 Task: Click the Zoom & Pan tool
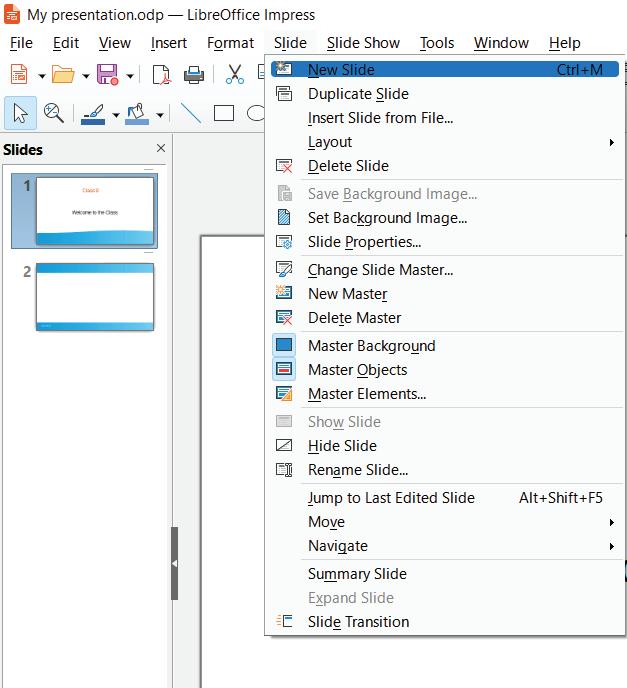(x=54, y=114)
